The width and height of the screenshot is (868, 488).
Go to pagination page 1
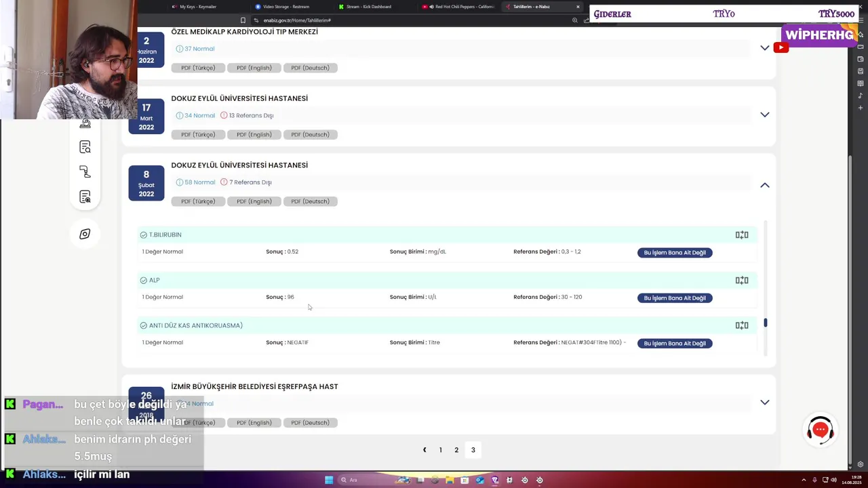pos(441,450)
